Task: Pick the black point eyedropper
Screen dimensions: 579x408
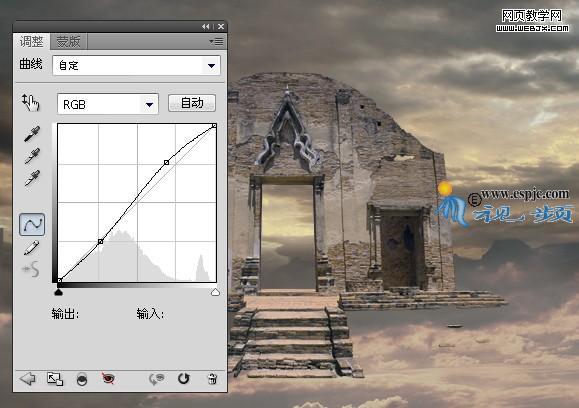Action: click(x=32, y=134)
